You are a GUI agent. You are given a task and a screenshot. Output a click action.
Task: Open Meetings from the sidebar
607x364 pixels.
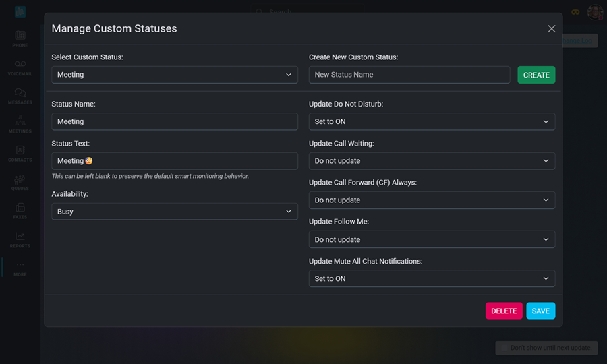pos(20,125)
